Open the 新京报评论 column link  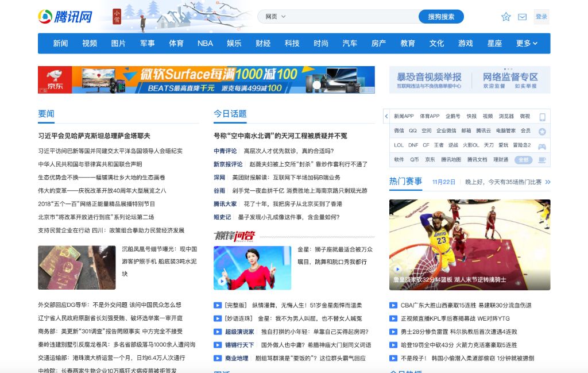pyautogui.click(x=228, y=164)
